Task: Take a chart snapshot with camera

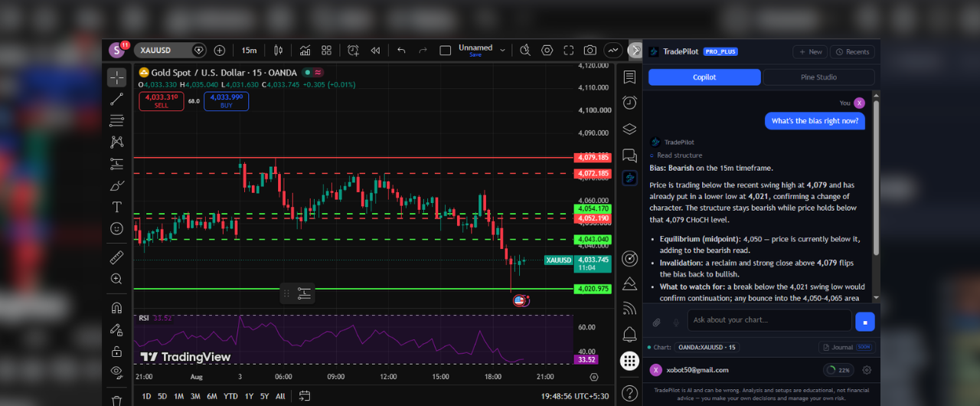Action: [590, 50]
